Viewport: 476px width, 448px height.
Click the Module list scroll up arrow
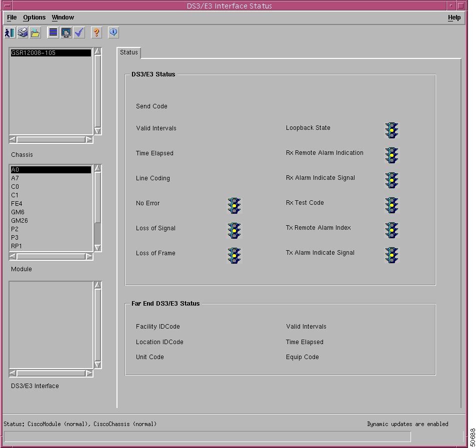pyautogui.click(x=97, y=168)
